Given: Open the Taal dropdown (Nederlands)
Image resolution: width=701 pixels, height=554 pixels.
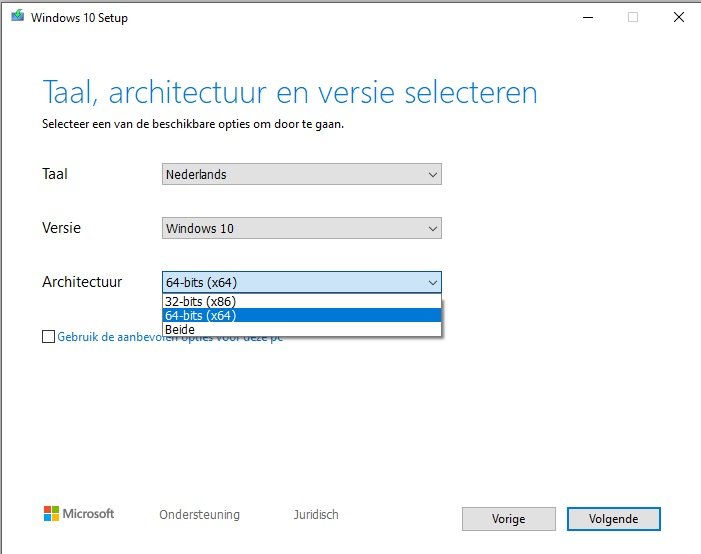Looking at the screenshot, I should (x=302, y=174).
